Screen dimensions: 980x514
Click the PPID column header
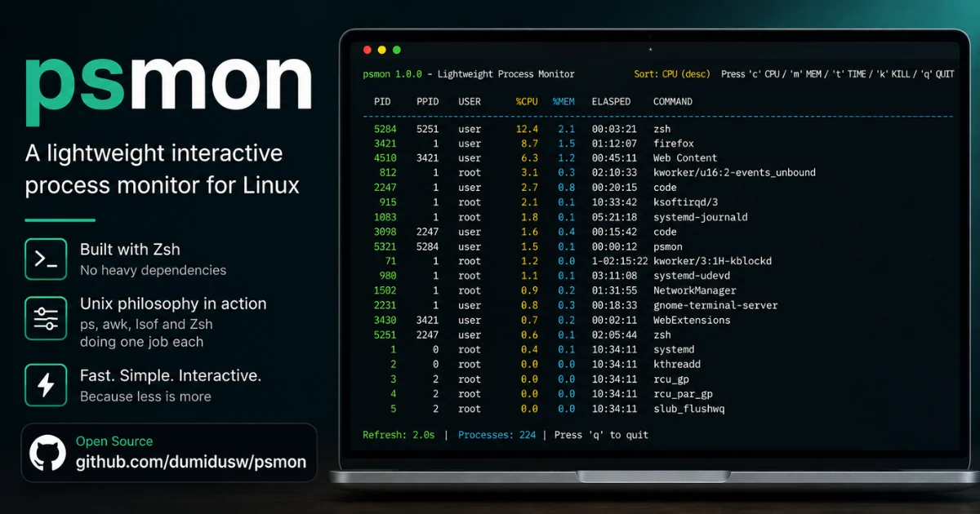[428, 102]
